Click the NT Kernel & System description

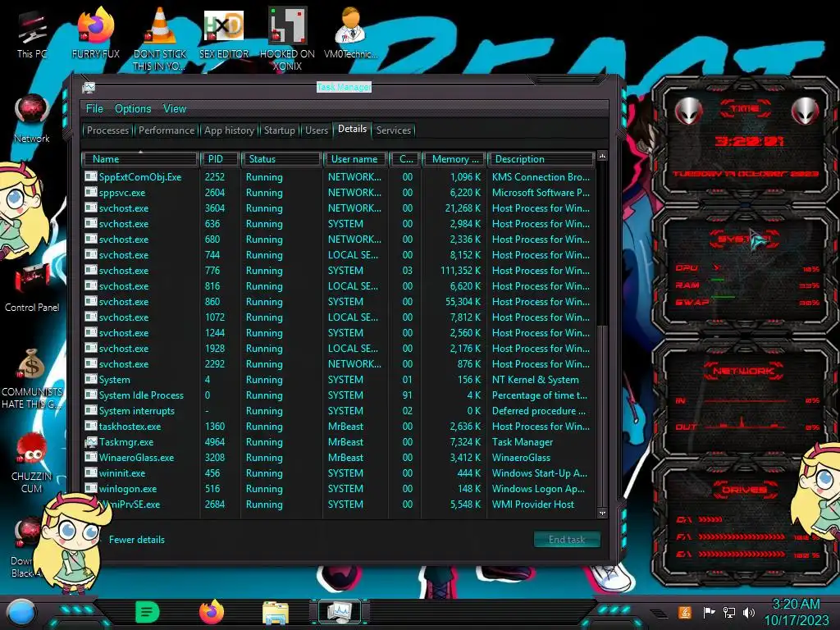535,380
